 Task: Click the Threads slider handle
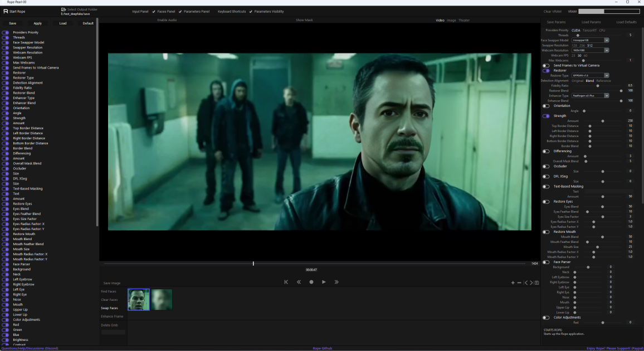(x=578, y=35)
